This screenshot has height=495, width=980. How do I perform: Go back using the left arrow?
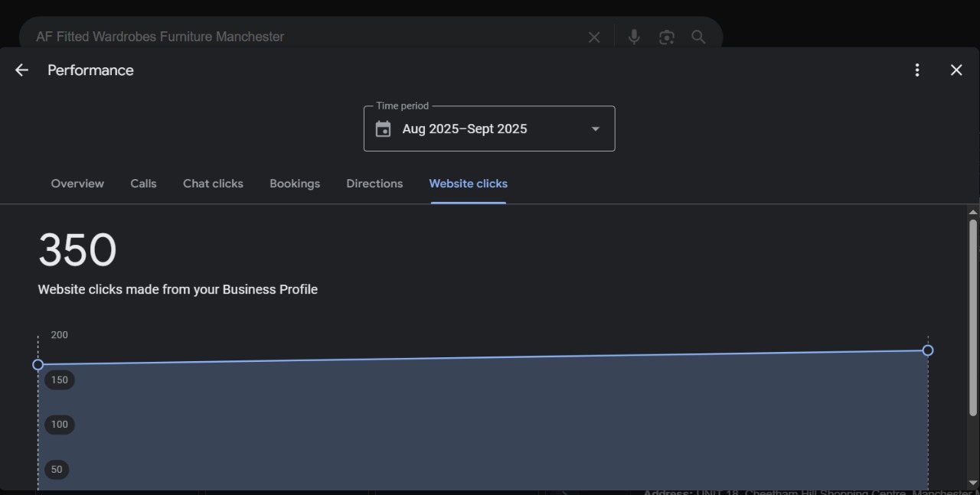pos(21,70)
